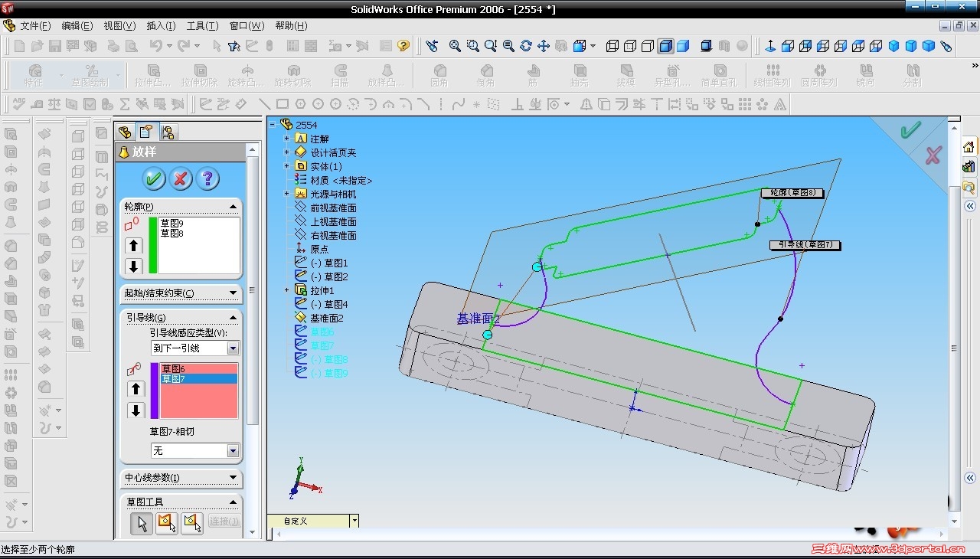This screenshot has height=559, width=980.
Task: Click the green profile color bar
Action: 153,245
